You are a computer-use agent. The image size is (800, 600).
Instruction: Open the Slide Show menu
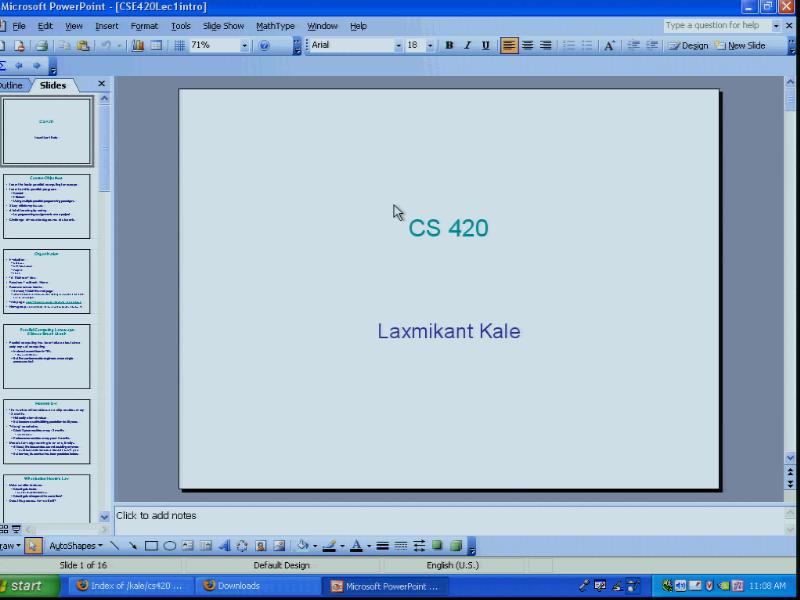[x=223, y=26]
